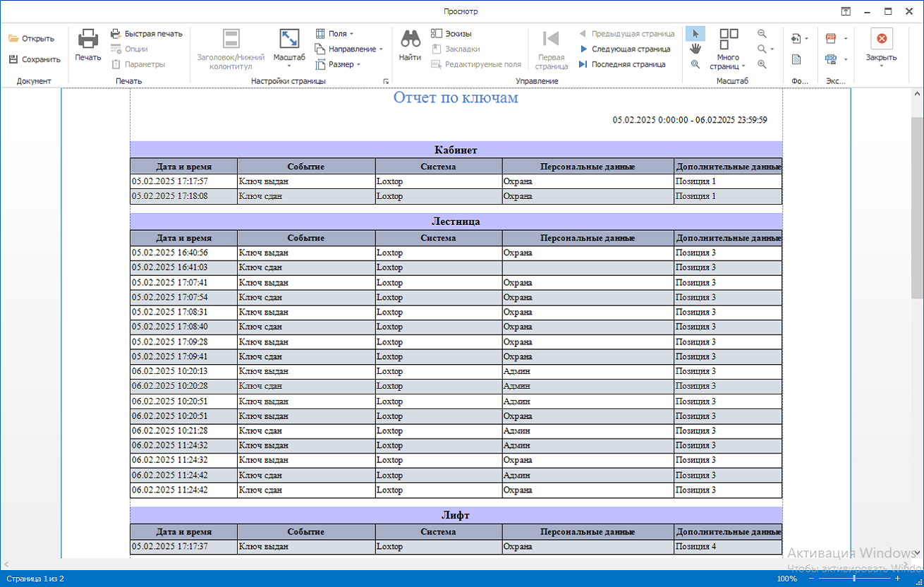924x587 pixels.
Task: Click the magnifier tool below the hand
Action: point(695,64)
